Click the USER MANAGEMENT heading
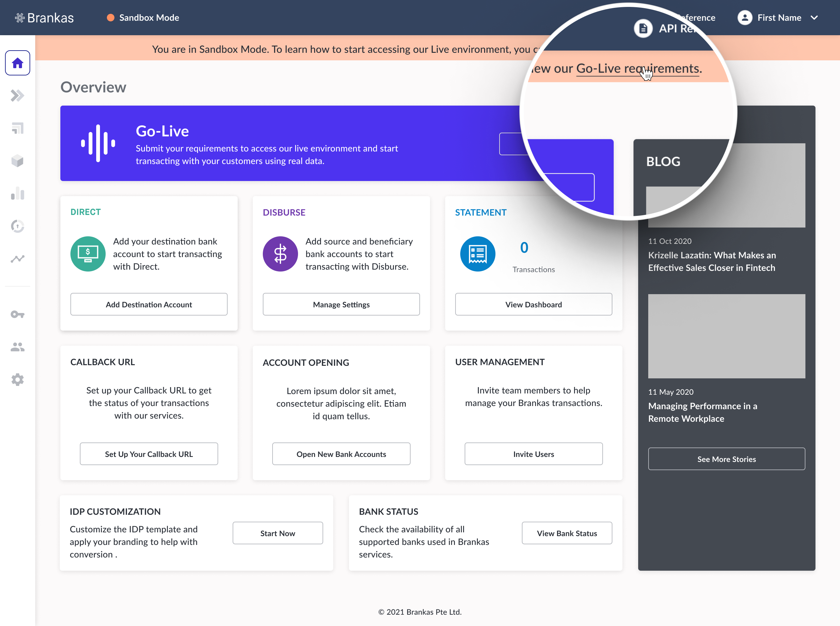Image resolution: width=840 pixels, height=626 pixels. (500, 362)
